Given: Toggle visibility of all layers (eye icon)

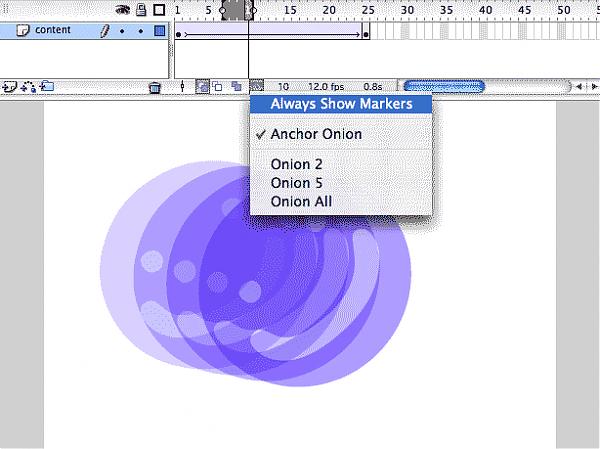Looking at the screenshot, I should coord(123,10).
